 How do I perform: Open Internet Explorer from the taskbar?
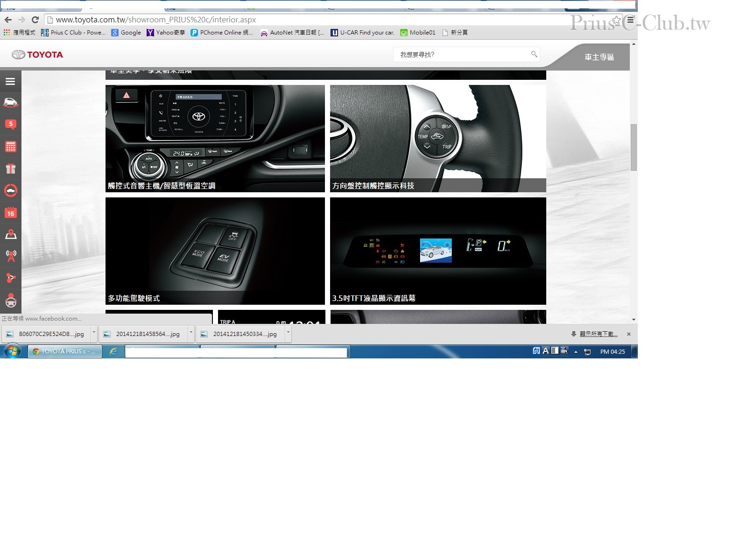click(x=113, y=351)
